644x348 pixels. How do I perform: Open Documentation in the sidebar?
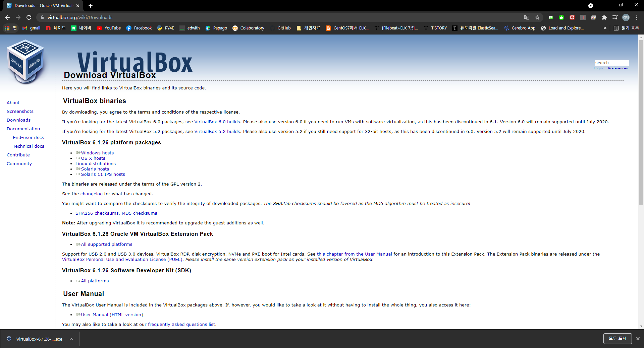(x=23, y=129)
